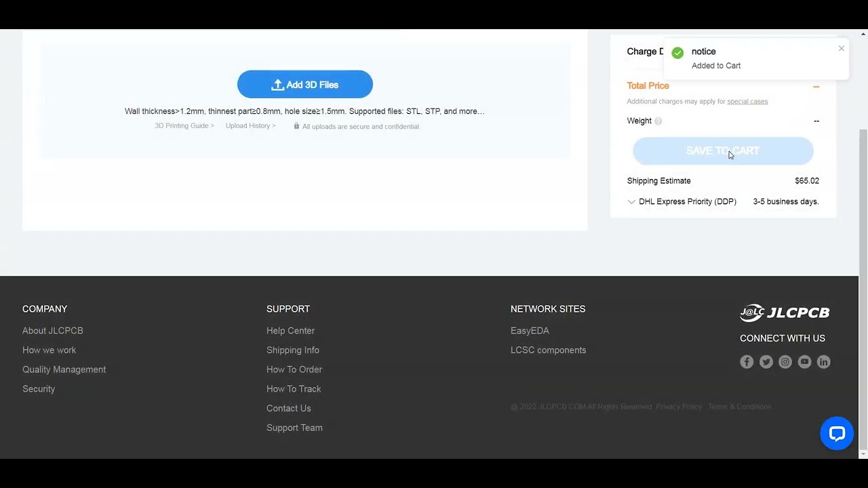Viewport: 868px width, 488px height.
Task: Open the Privacy Policy footer link
Action: coord(679,407)
